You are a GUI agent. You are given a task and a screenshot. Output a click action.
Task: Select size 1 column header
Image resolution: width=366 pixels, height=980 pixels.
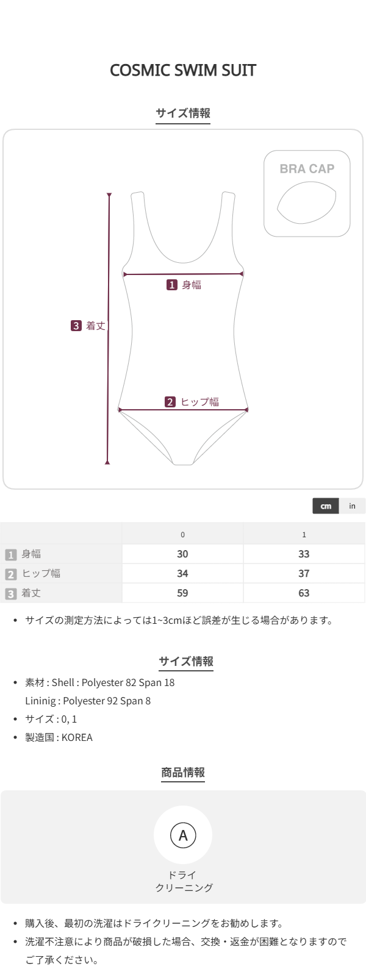pos(304,535)
